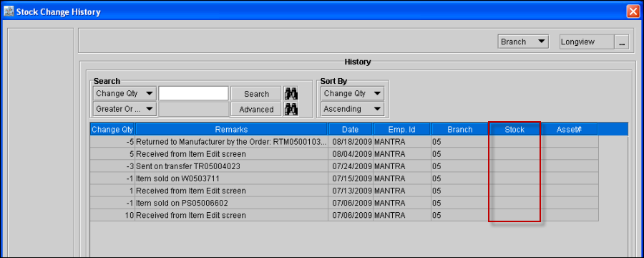Open the Sort By Change Qty dropdown
This screenshot has width=644, height=258.
click(x=353, y=93)
